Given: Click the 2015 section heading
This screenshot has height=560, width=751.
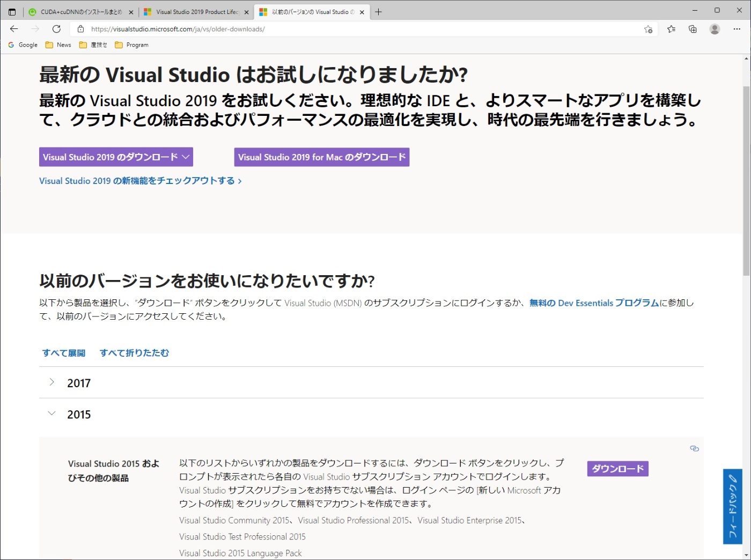Looking at the screenshot, I should click(x=79, y=415).
